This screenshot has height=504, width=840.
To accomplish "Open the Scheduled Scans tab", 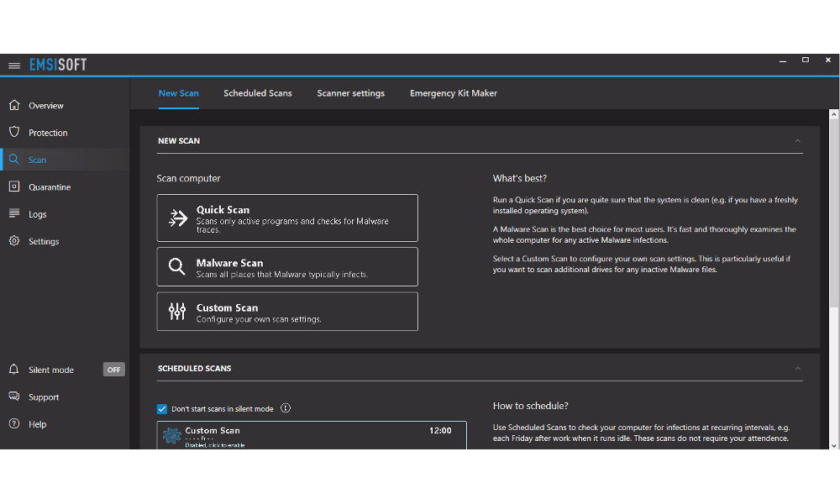I will [x=258, y=93].
